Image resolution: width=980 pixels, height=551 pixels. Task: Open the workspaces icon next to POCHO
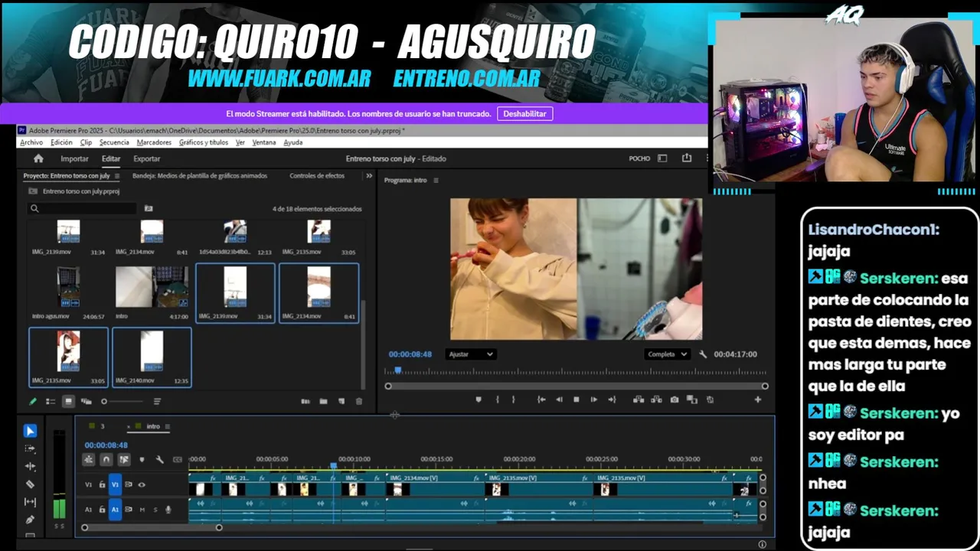click(662, 158)
